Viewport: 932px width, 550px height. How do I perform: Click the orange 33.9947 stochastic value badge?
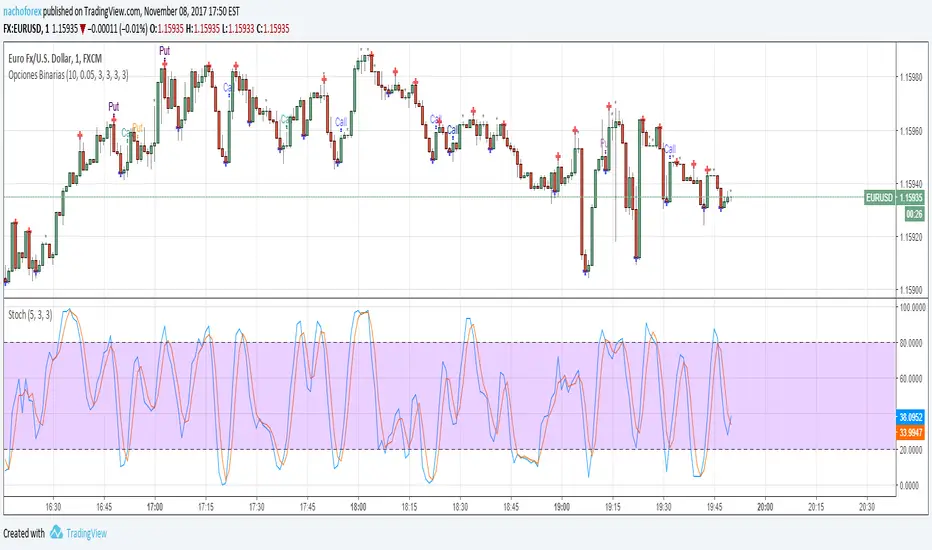pyautogui.click(x=910, y=432)
